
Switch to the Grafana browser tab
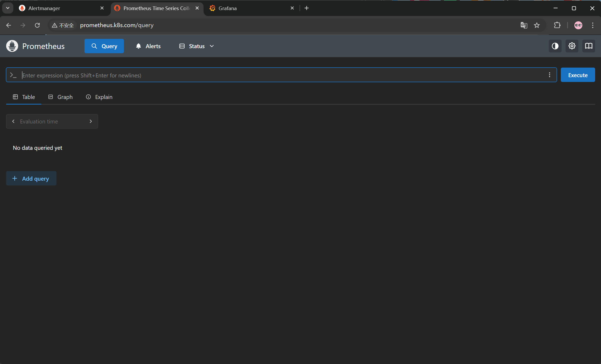(251, 8)
